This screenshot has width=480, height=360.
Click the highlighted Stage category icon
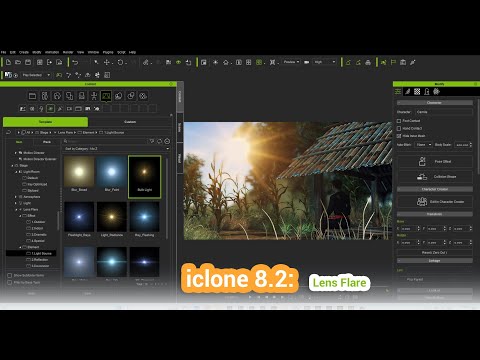106,96
